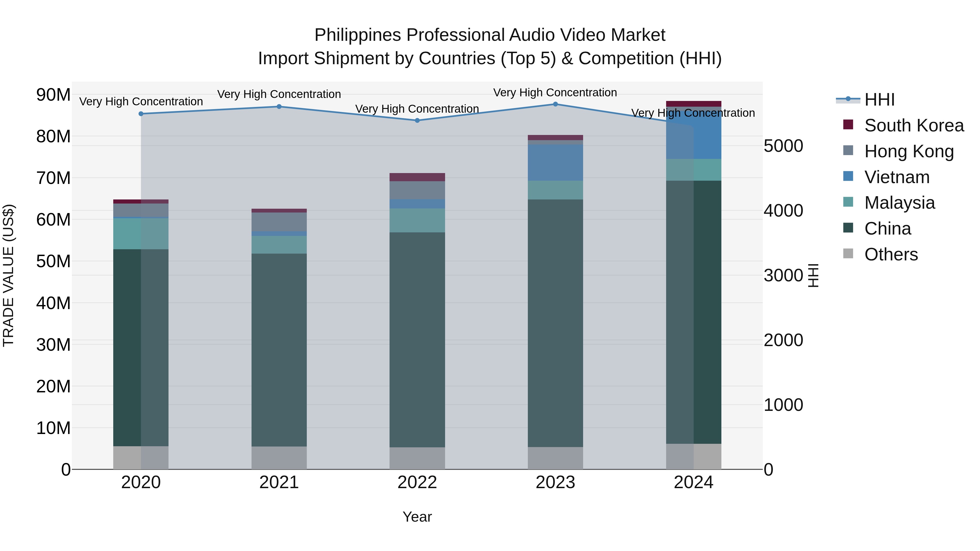This screenshot has height=551, width=980.
Task: Click the Malaysia segment of the 2022 bar
Action: coord(417,220)
